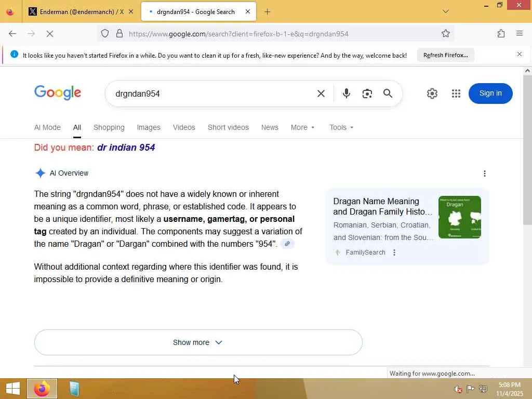This screenshot has width=532, height=399.
Task: Switch to Short videos results
Action: (228, 128)
